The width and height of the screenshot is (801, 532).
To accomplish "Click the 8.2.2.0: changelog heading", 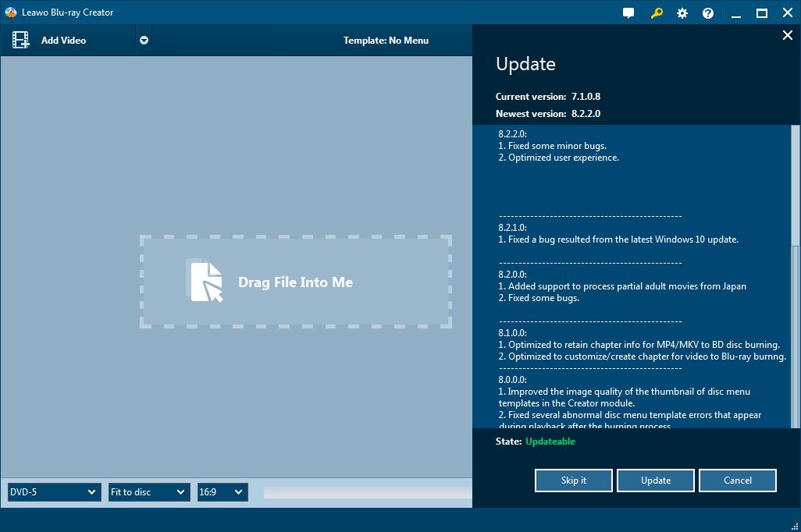I will coord(512,133).
